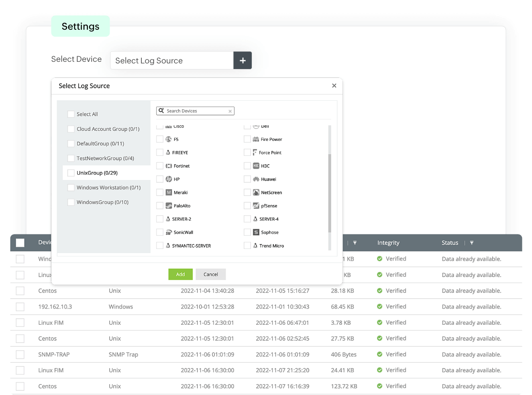Click the HP logo icon
Viewport: 532px width, 395px height.
click(169, 179)
